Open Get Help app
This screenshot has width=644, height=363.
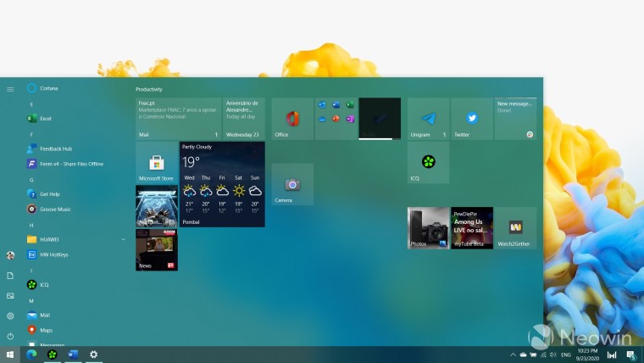[x=43, y=194]
